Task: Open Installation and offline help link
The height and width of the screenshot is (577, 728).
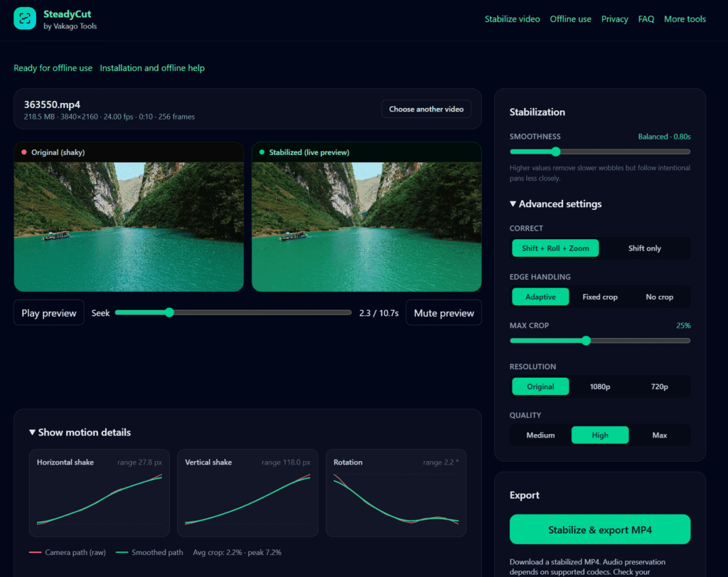Action: [x=152, y=68]
